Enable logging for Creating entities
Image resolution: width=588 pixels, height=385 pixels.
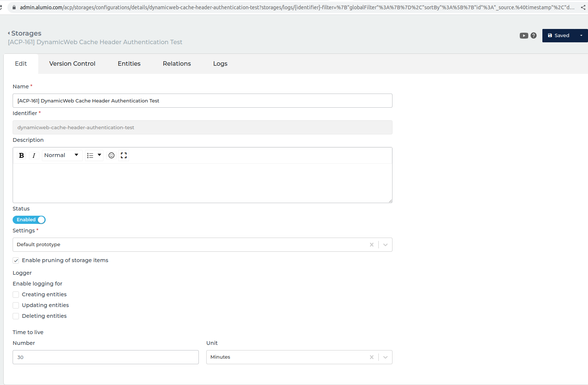click(x=16, y=295)
